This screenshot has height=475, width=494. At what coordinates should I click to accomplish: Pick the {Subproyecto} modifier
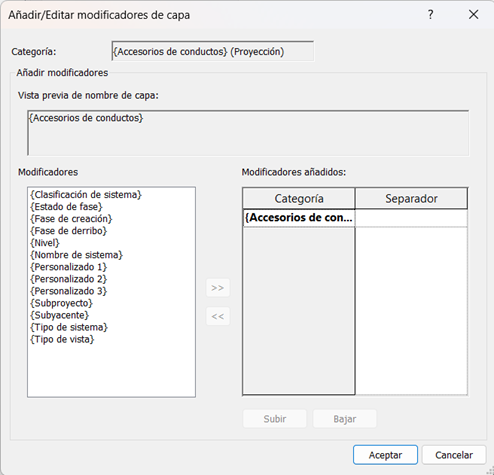[62, 303]
